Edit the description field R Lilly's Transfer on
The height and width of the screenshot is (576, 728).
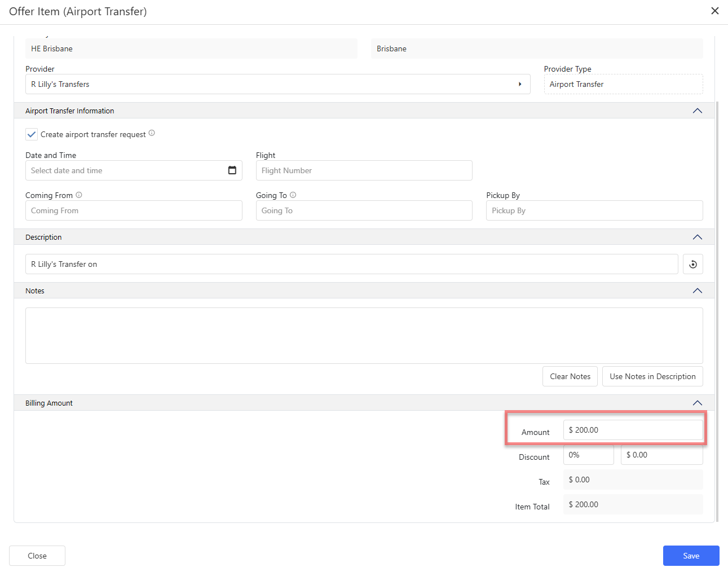point(351,264)
